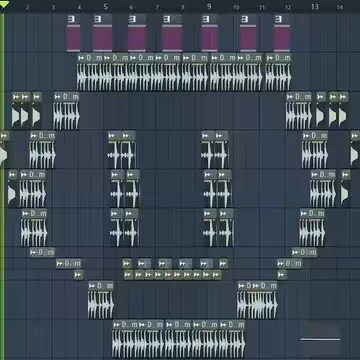The width and height of the screenshot is (360, 360).
Task: Click bar 3 on the timeline ruler
Action: click(53, 7)
